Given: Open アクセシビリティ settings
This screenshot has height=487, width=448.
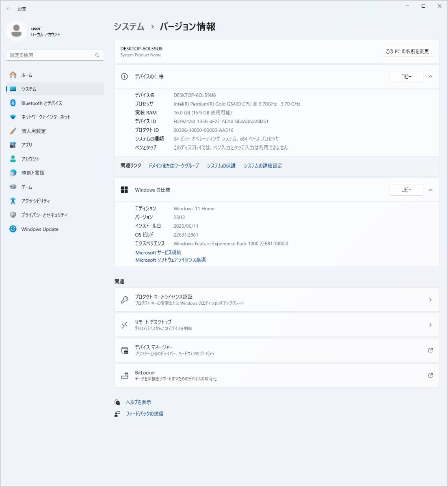Looking at the screenshot, I should pos(55,201).
